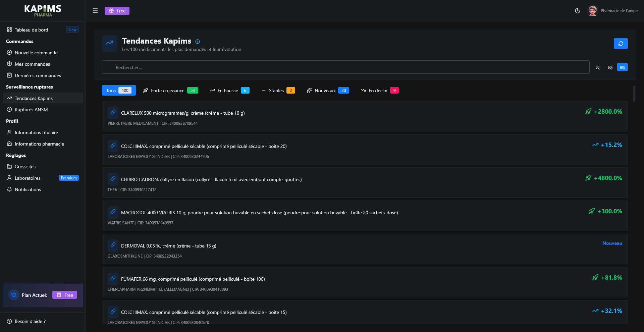Switch to the Tous filter tab
The height and width of the screenshot is (332, 644).
(x=118, y=90)
